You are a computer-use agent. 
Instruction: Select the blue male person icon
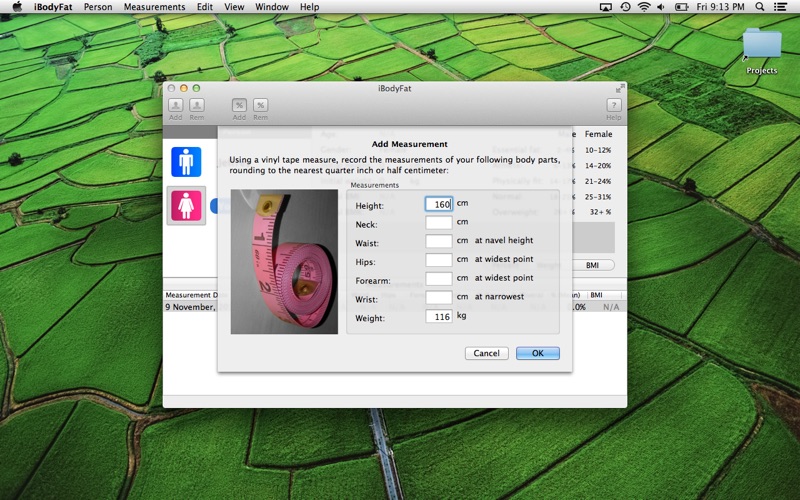coord(186,162)
